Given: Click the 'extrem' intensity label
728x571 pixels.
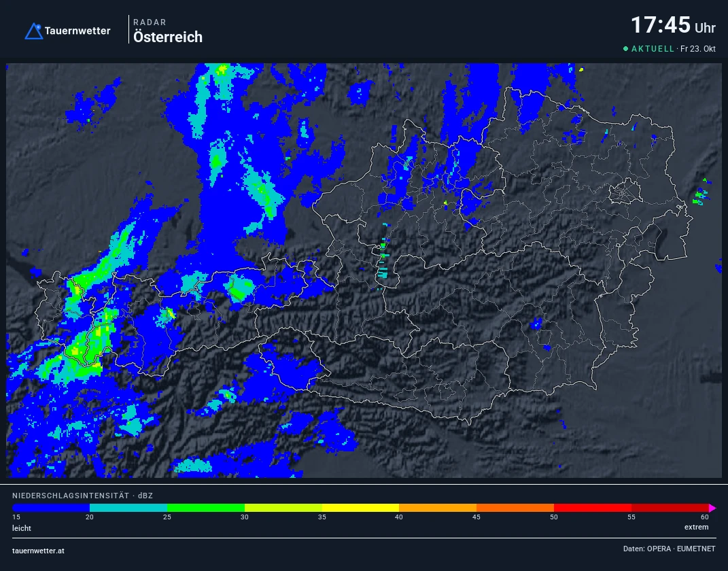Looking at the screenshot, I should coord(697,527).
